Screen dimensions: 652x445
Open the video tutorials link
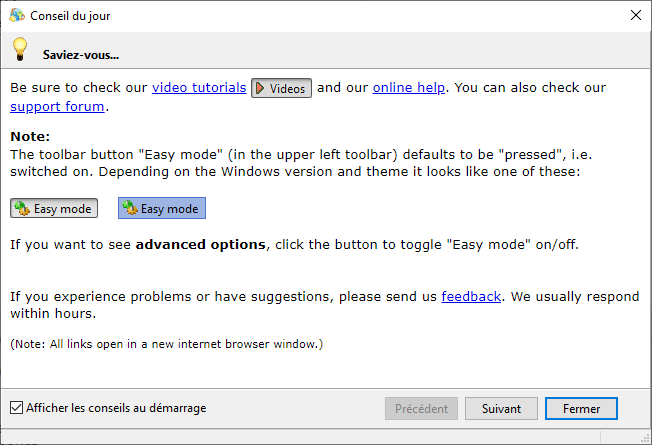coord(199,88)
